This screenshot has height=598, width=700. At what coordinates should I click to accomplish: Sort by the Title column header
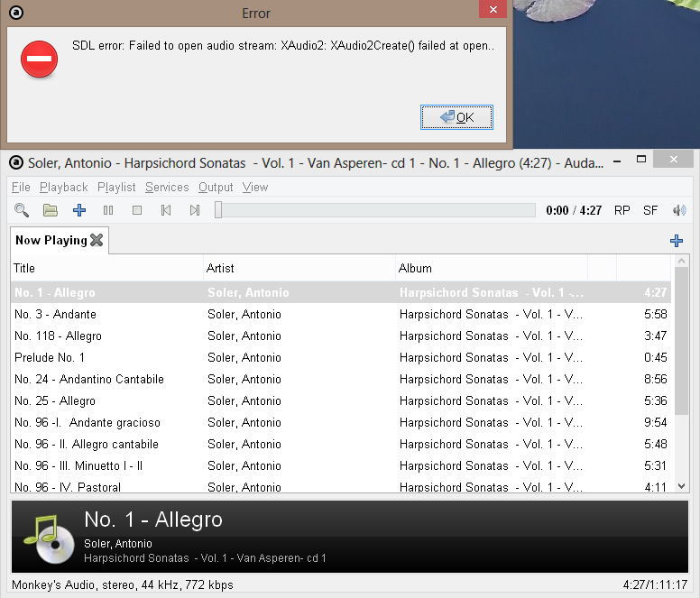[x=107, y=268]
